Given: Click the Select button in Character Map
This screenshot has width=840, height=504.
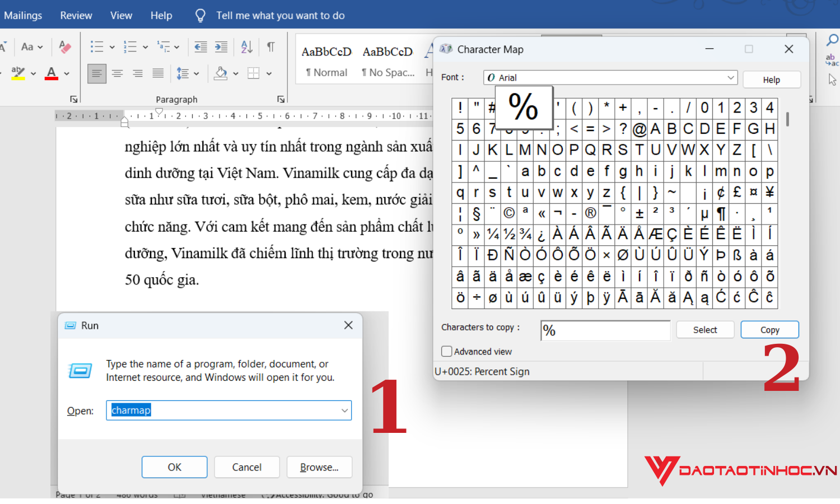Looking at the screenshot, I should (705, 330).
